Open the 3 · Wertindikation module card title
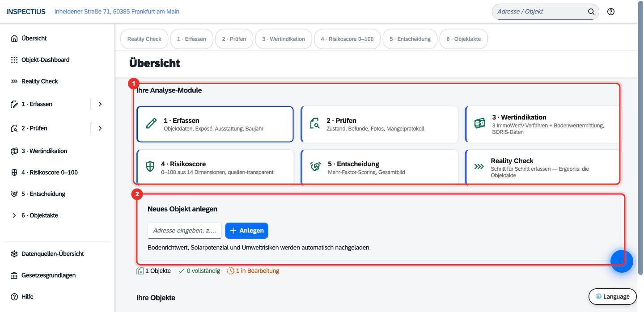 [518, 117]
